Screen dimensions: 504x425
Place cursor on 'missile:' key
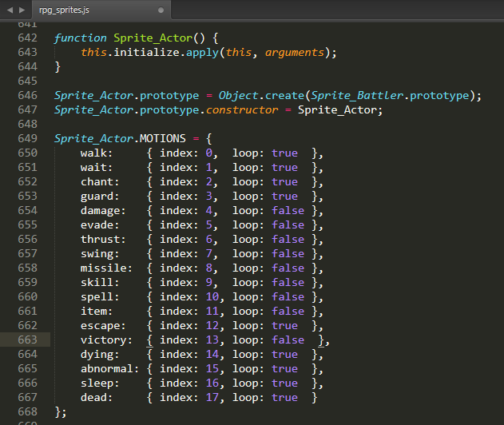tap(106, 268)
